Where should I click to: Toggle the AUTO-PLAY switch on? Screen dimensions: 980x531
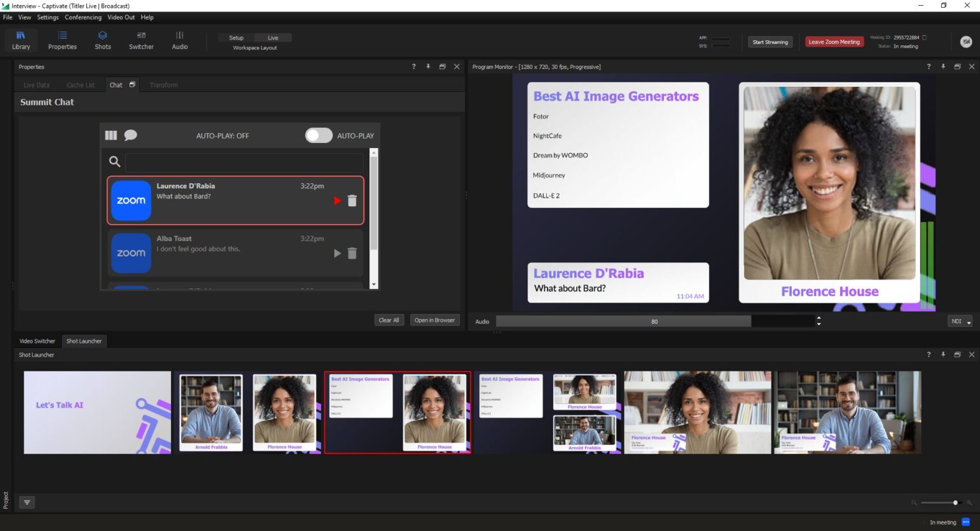(318, 135)
